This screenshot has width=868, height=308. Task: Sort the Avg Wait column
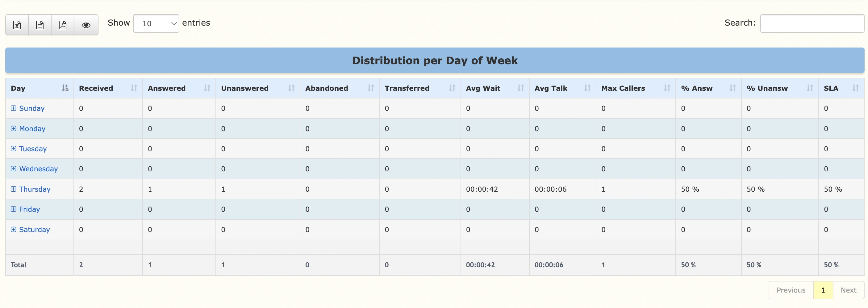coord(521,88)
